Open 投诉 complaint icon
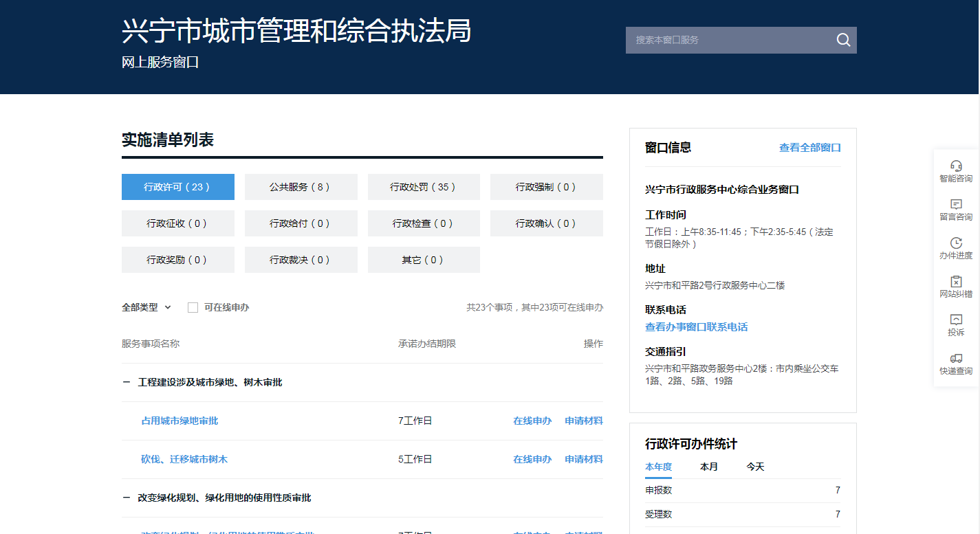The height and width of the screenshot is (534, 980). pos(956,320)
